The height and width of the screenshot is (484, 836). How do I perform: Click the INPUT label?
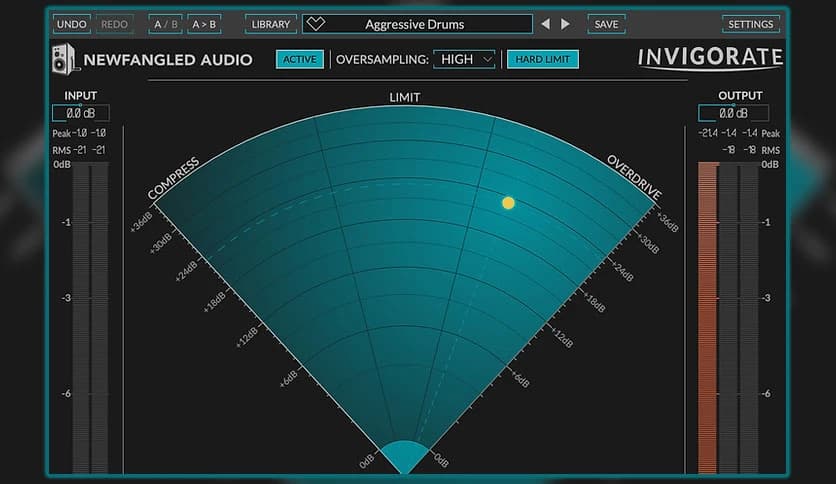click(81, 95)
